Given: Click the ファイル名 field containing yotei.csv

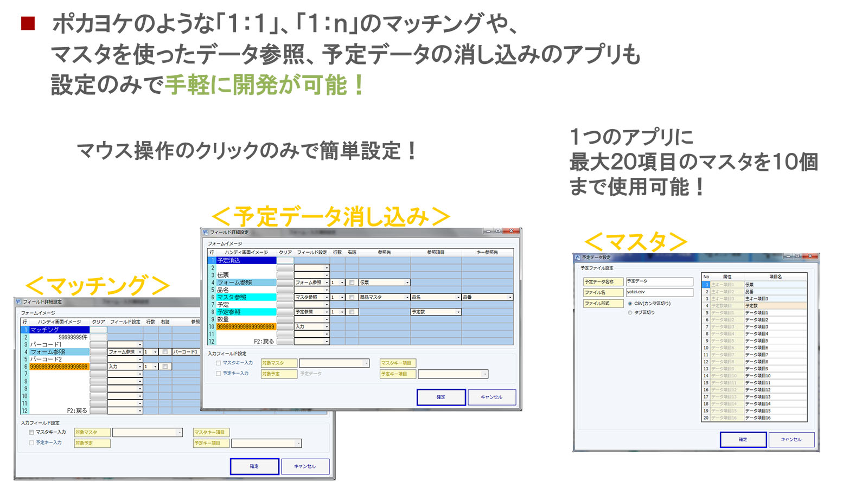Looking at the screenshot, I should click(660, 293).
